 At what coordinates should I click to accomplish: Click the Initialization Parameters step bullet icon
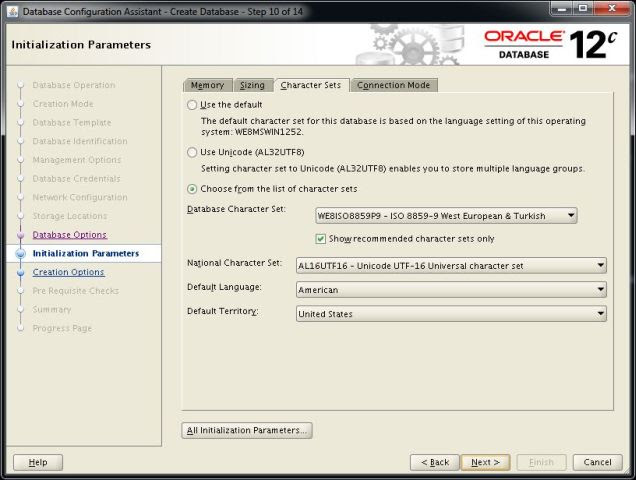tap(20, 254)
